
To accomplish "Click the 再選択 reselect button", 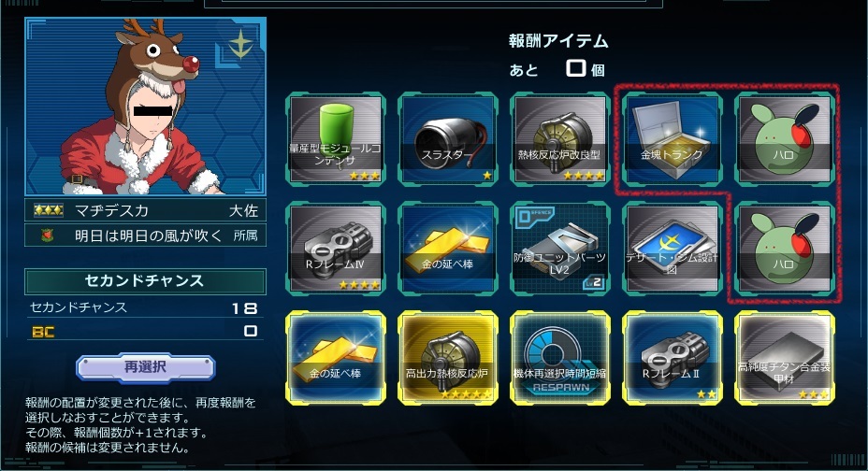I will click(x=146, y=367).
